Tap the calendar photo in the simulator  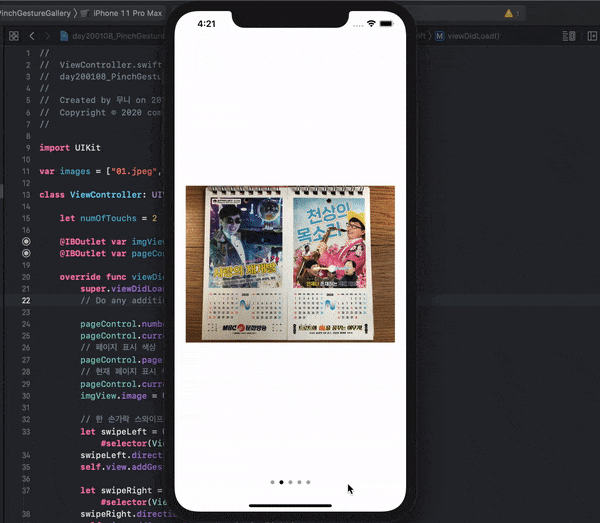tap(290, 264)
